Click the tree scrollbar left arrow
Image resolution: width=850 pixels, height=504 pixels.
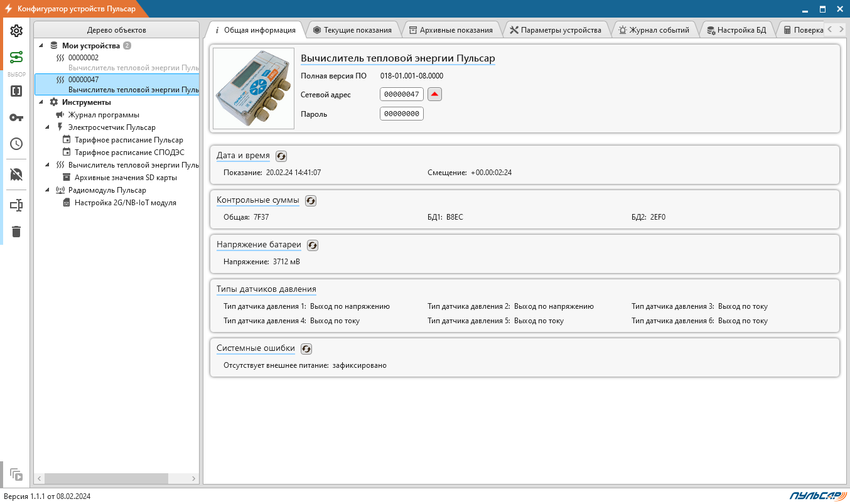point(39,478)
